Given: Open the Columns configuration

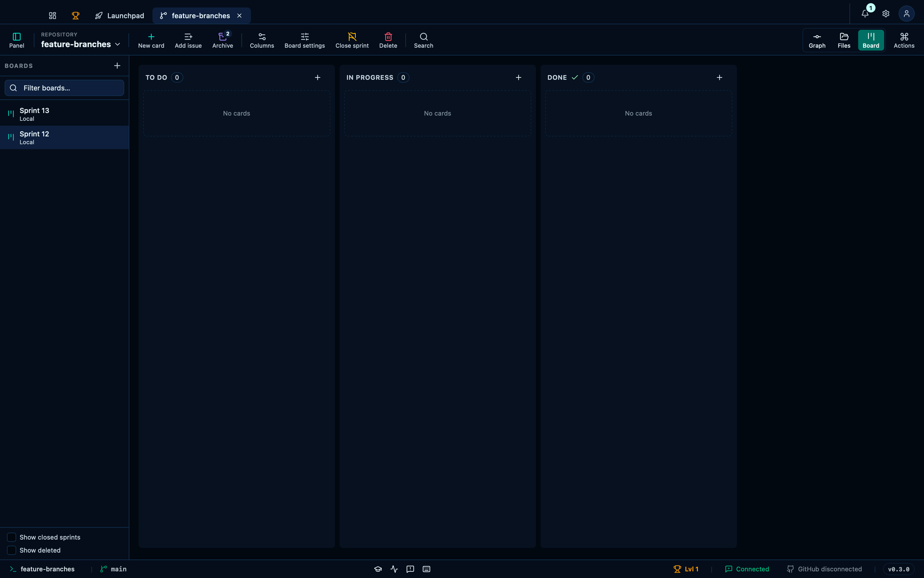Looking at the screenshot, I should coord(262,40).
